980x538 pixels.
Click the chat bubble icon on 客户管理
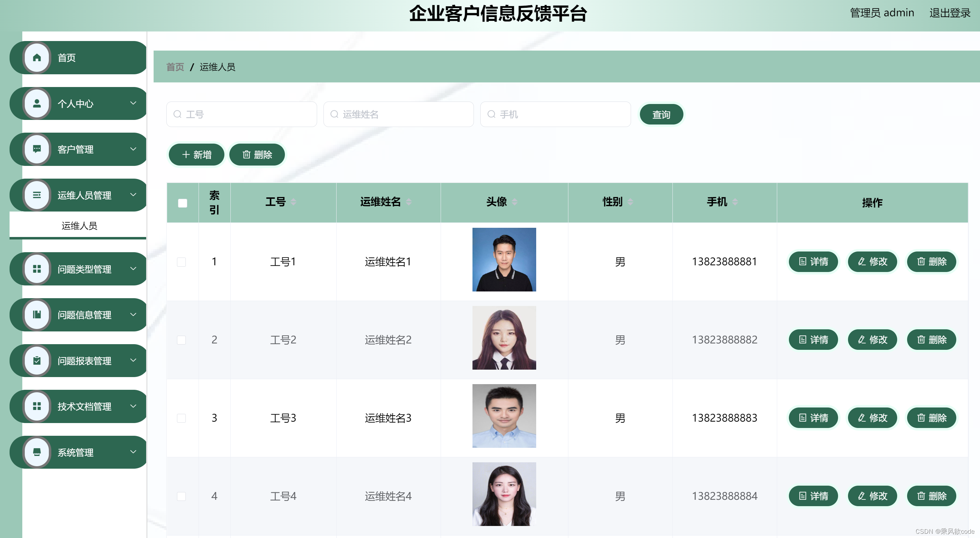(37, 149)
